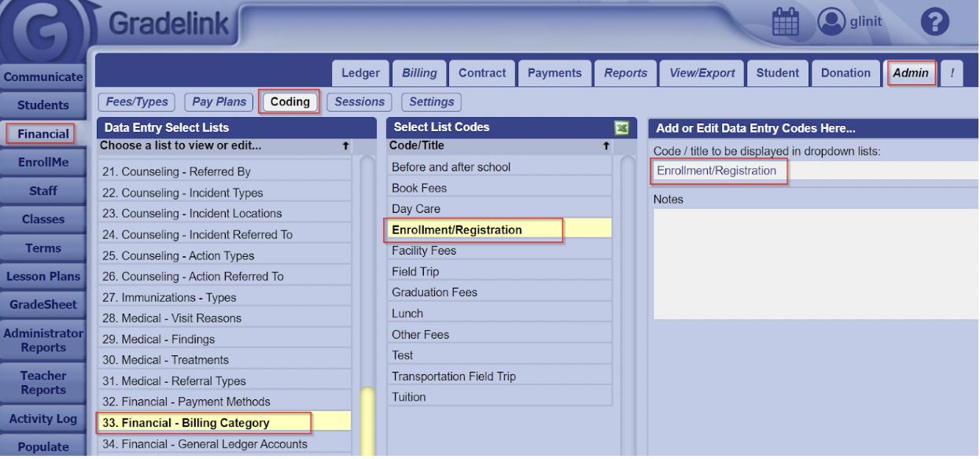Click the Data Entry Select Lists scrollbar thumb
The height and width of the screenshot is (459, 980).
tap(367, 423)
